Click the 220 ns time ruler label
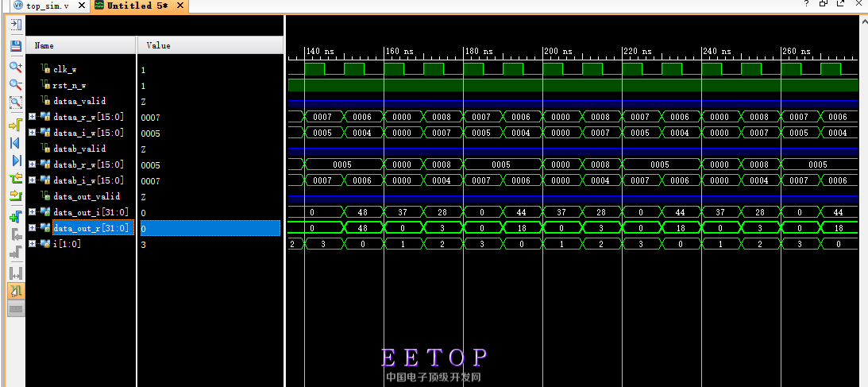Viewport: 868px width, 387px height. click(638, 51)
